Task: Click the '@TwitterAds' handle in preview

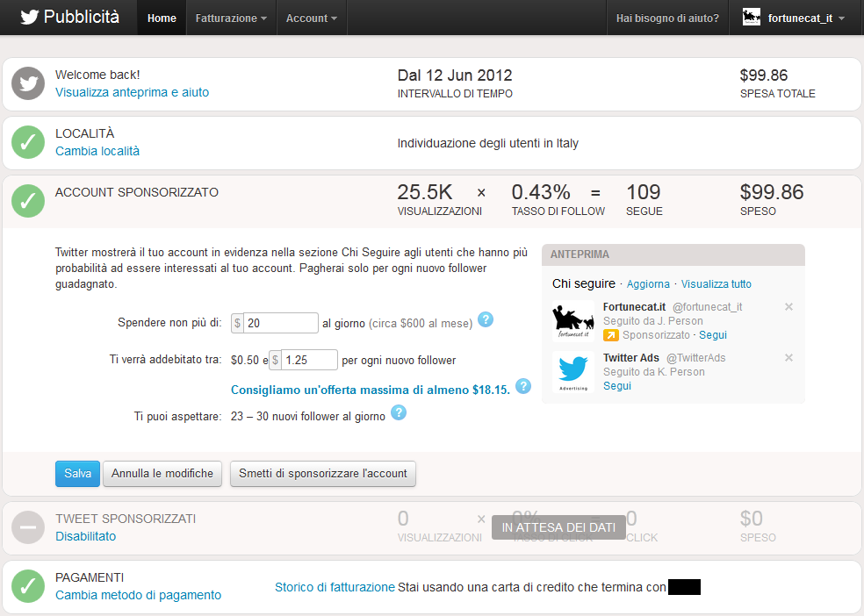Action: [x=696, y=358]
